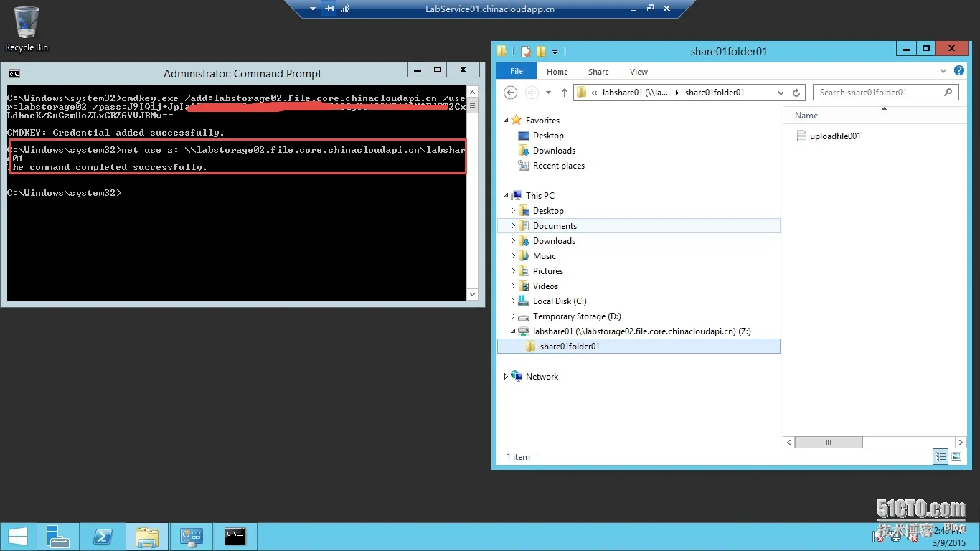Go Up one folder level
Screen dimensions: 980x551
pos(565,93)
